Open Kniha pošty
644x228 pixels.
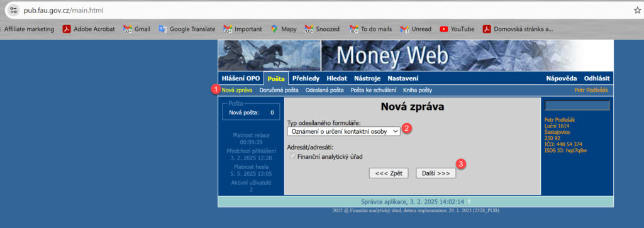tap(418, 90)
